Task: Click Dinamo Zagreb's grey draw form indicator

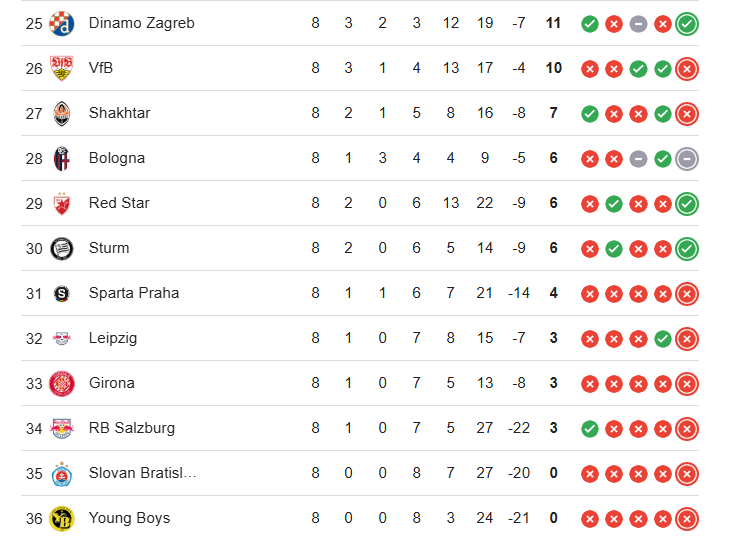Action: tap(638, 24)
